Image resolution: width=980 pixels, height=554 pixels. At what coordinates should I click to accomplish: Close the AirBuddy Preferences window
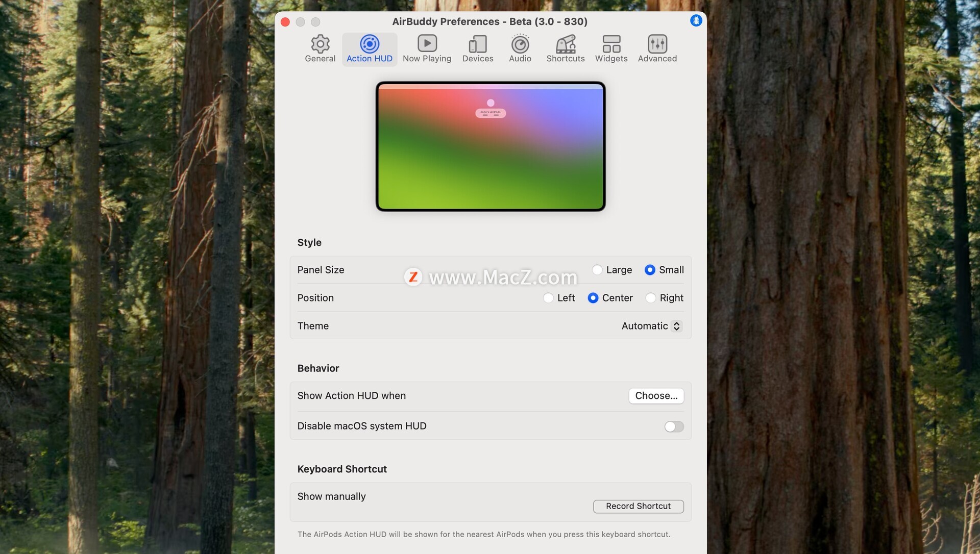click(x=285, y=22)
